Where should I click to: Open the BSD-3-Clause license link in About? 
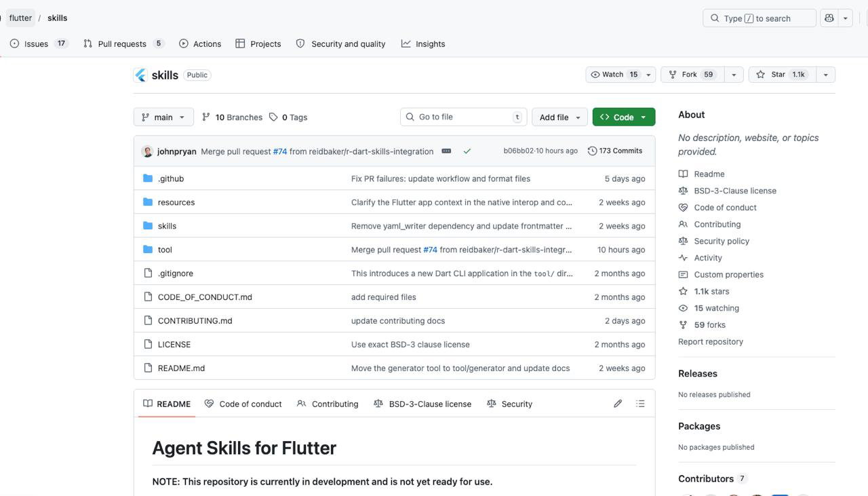coord(735,191)
